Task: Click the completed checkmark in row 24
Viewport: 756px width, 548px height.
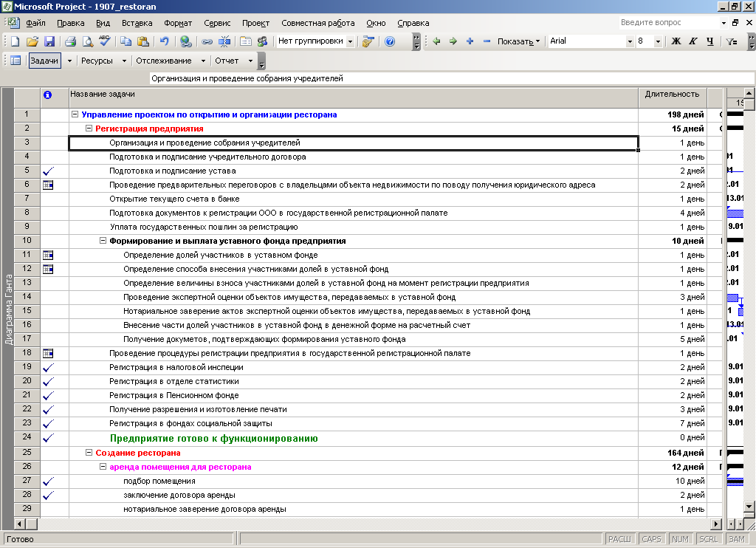Action: (48, 438)
